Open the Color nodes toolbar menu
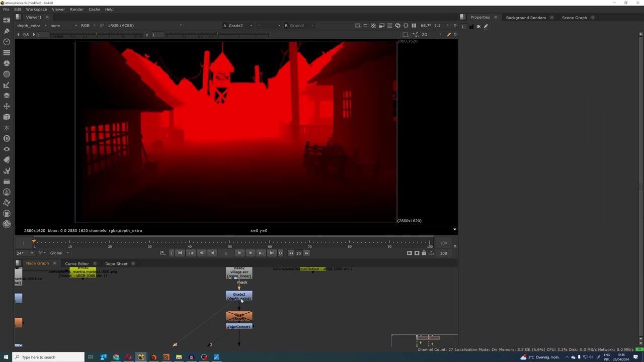The width and height of the screenshot is (644, 362). (x=7, y=63)
